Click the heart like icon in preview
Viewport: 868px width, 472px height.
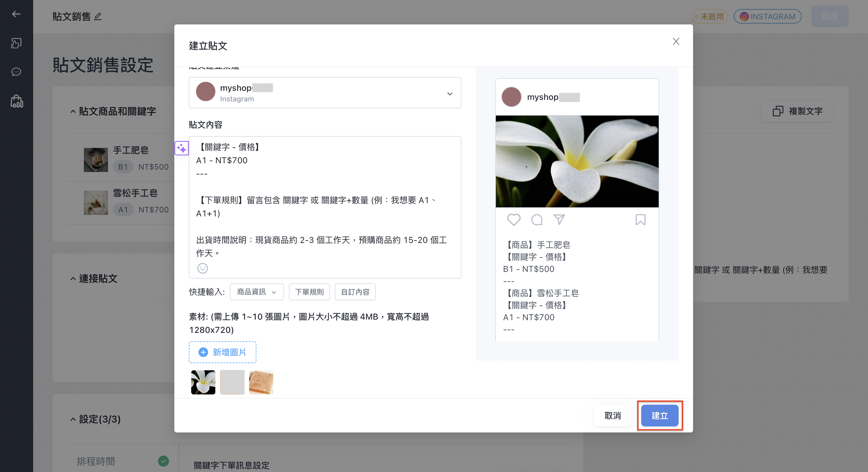[514, 219]
